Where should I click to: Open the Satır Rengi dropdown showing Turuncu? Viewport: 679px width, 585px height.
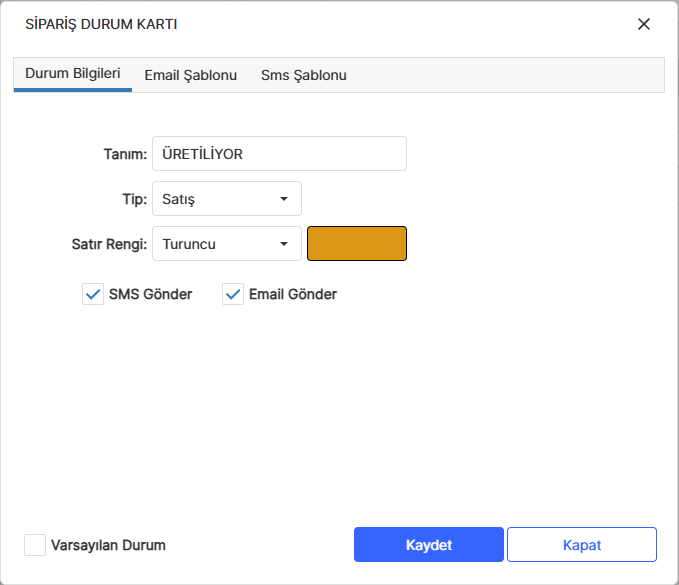[227, 244]
